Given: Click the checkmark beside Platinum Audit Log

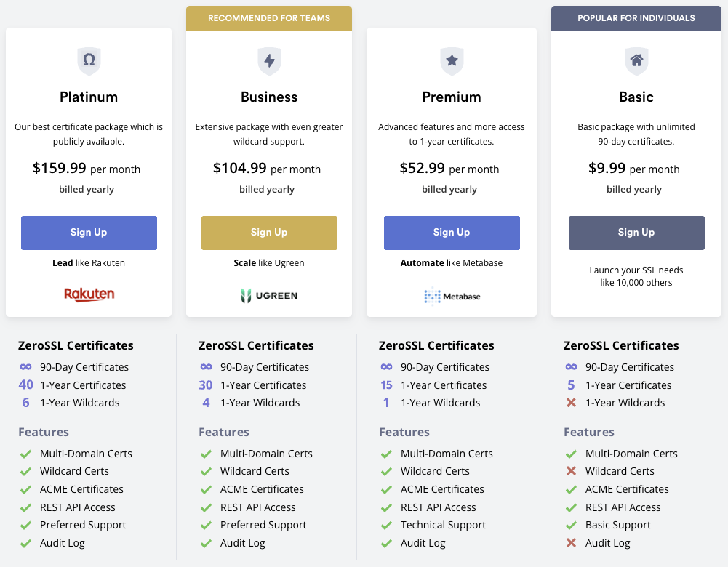Looking at the screenshot, I should [x=25, y=543].
